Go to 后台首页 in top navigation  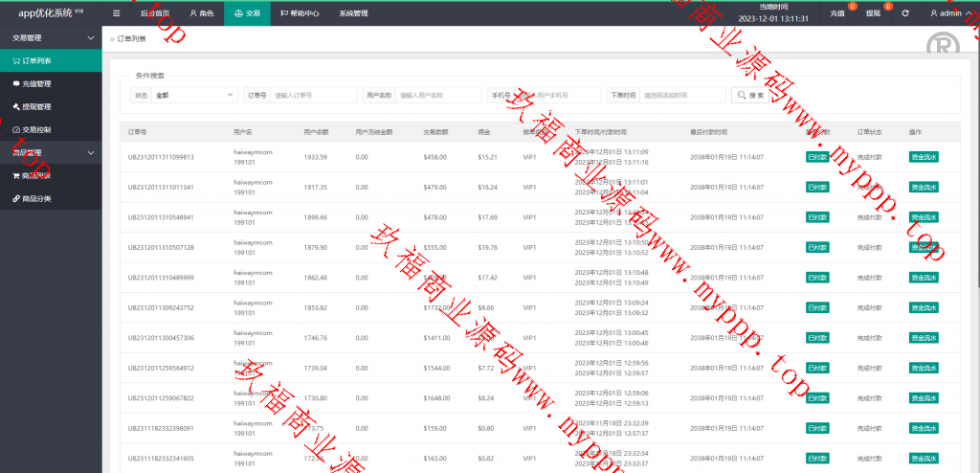(154, 13)
